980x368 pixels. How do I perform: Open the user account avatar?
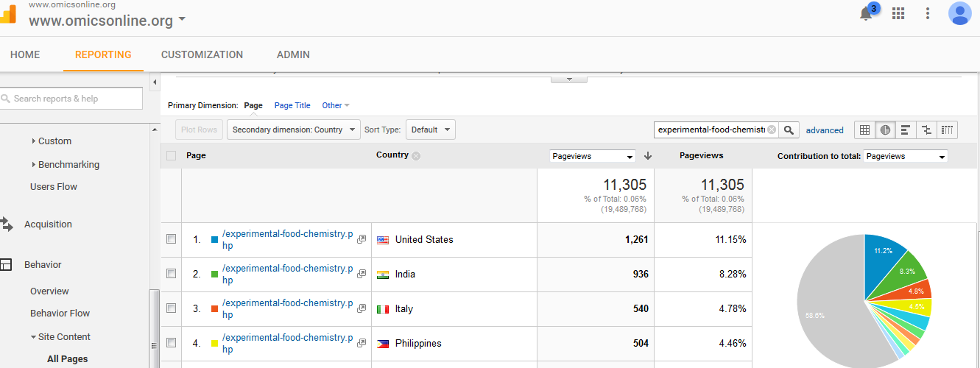(960, 13)
